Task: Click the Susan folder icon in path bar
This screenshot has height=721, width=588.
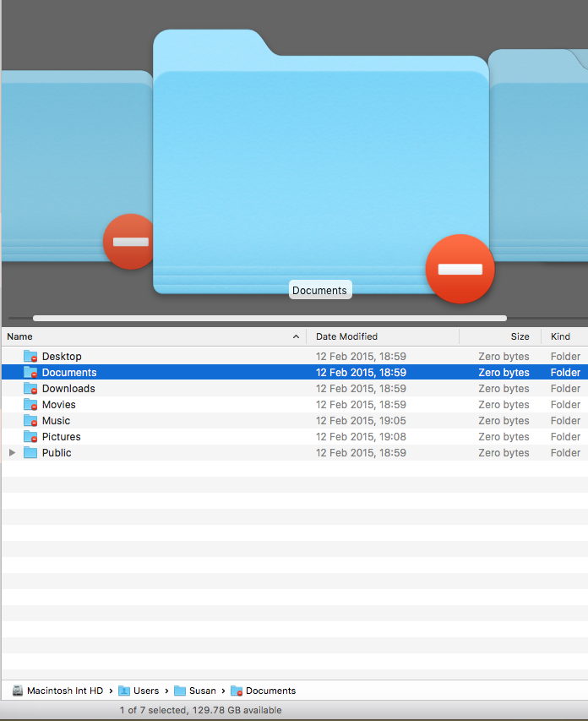Action: (x=180, y=691)
